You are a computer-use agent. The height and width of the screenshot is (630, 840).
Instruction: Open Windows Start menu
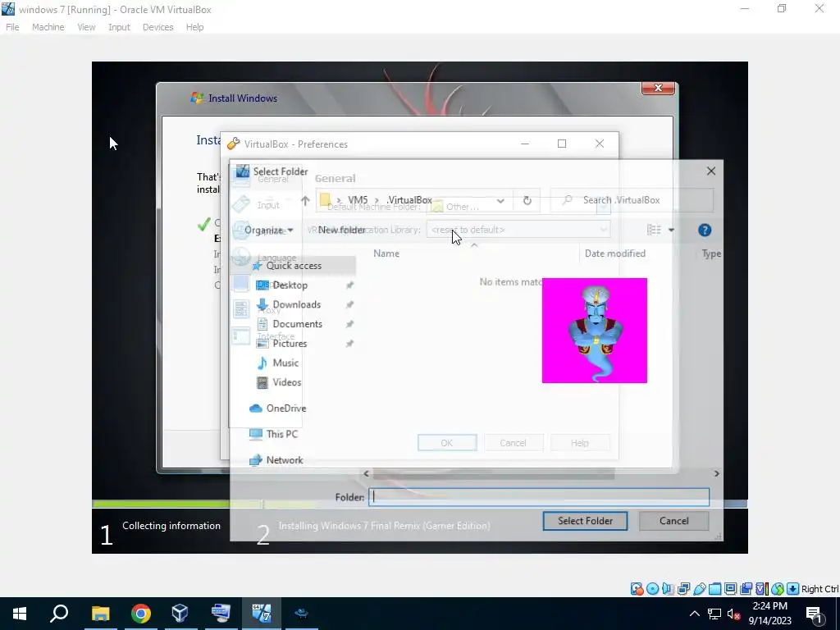click(x=20, y=614)
